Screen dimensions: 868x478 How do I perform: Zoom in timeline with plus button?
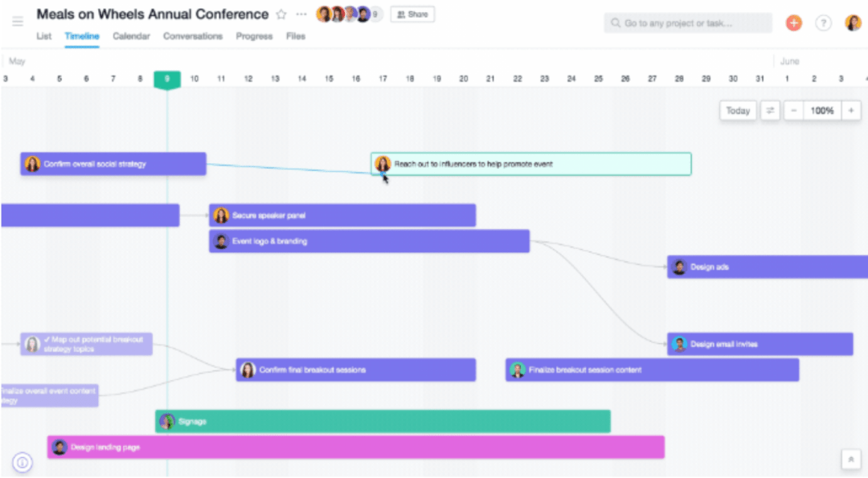click(851, 111)
